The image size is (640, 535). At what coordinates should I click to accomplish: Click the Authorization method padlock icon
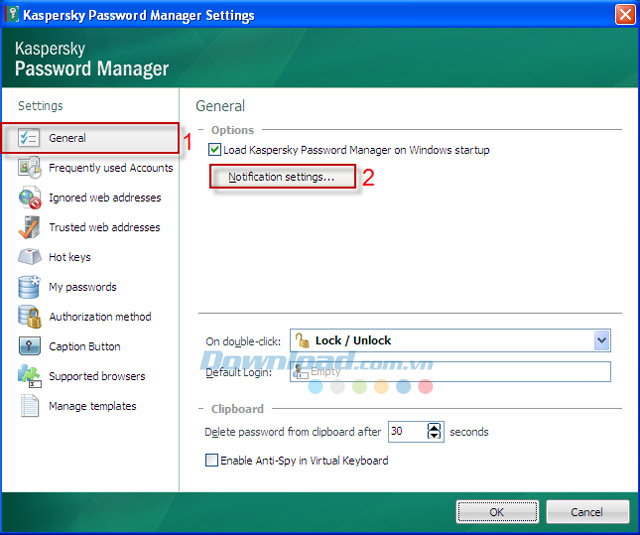coord(29,317)
